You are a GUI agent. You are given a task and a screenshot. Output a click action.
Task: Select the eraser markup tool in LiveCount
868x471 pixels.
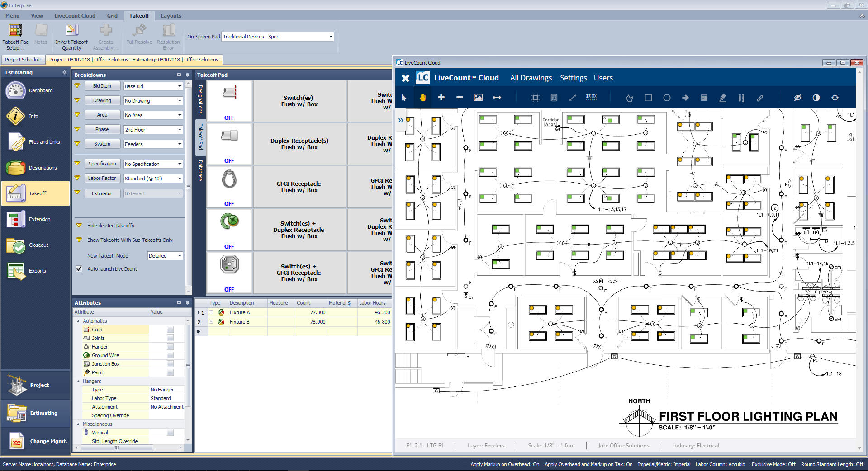pos(723,98)
